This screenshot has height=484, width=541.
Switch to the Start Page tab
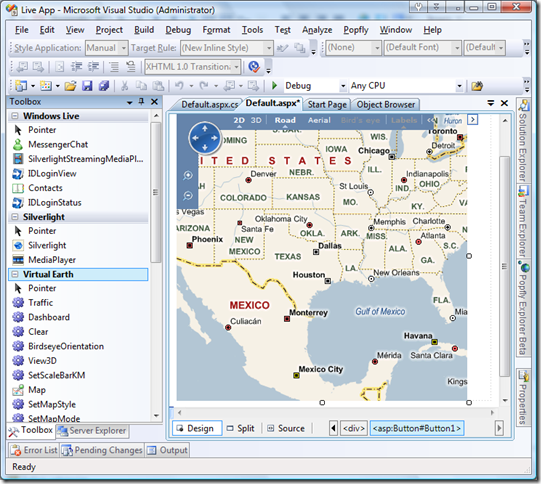327,105
